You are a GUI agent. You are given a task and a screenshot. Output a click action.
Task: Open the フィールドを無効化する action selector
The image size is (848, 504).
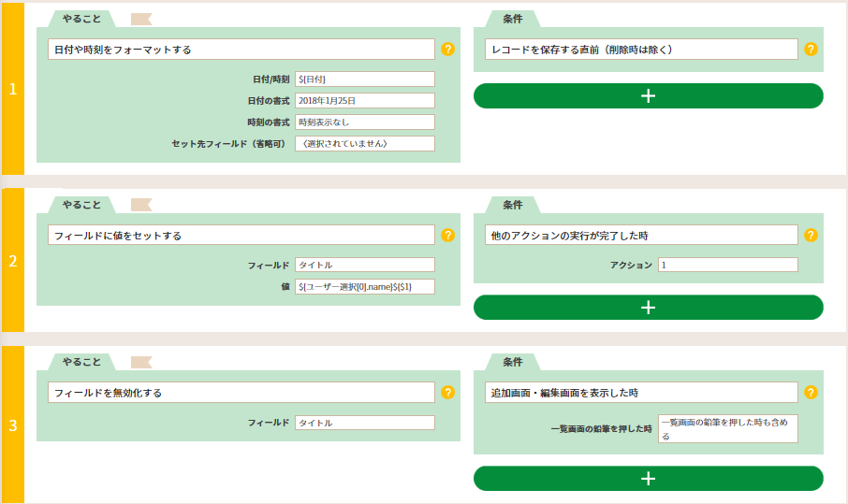coord(241,392)
